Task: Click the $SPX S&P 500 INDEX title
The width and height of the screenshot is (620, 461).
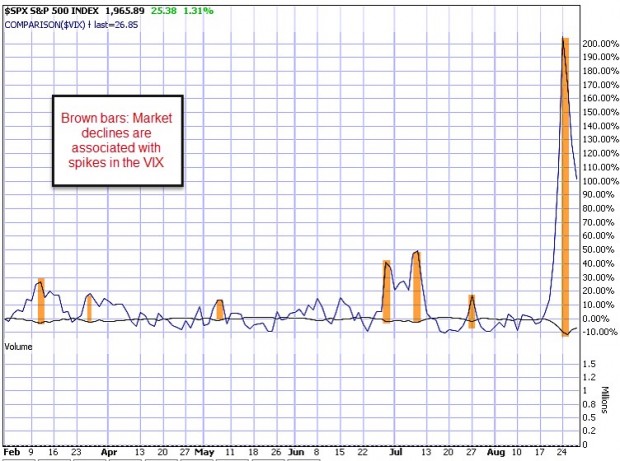Action: tap(52, 11)
